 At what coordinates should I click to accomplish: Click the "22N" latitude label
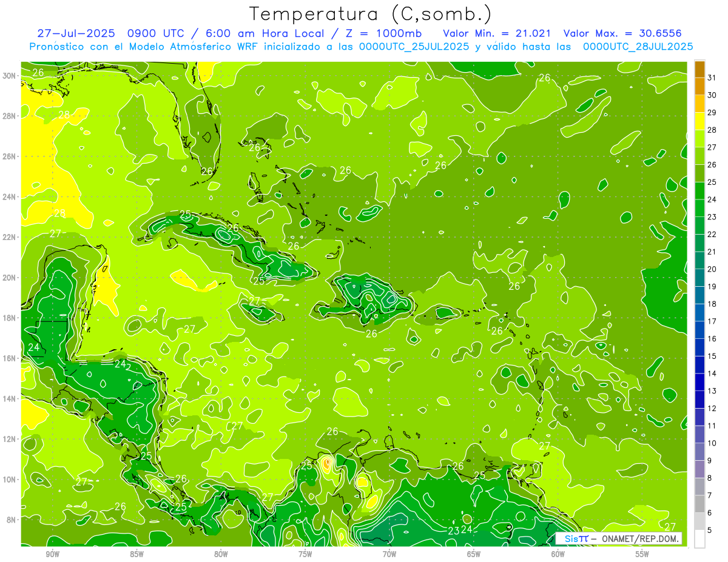click(x=10, y=237)
